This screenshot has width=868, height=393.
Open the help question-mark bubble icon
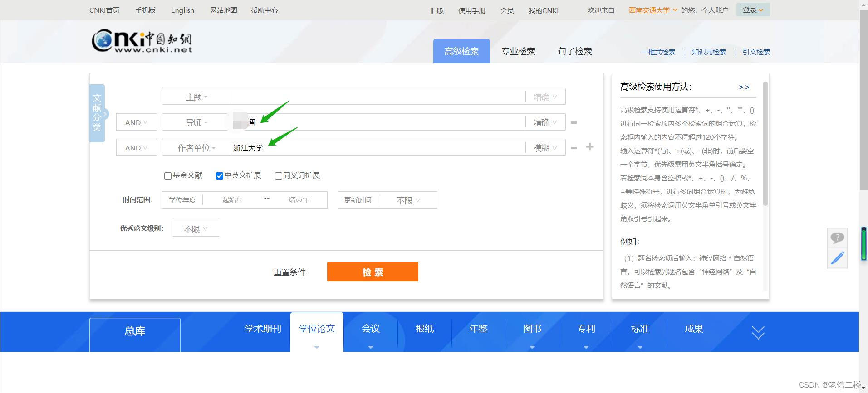coord(837,238)
